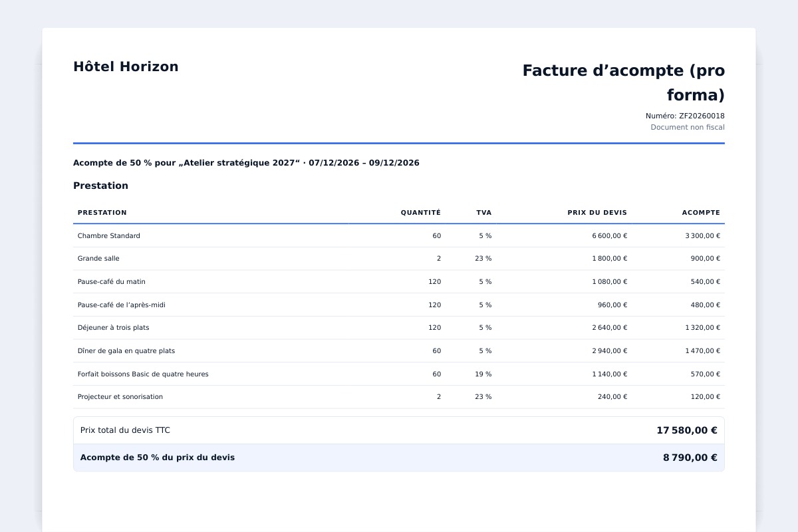This screenshot has width=798, height=532.
Task: Click the QUANTITÉ column header
Action: pos(420,213)
